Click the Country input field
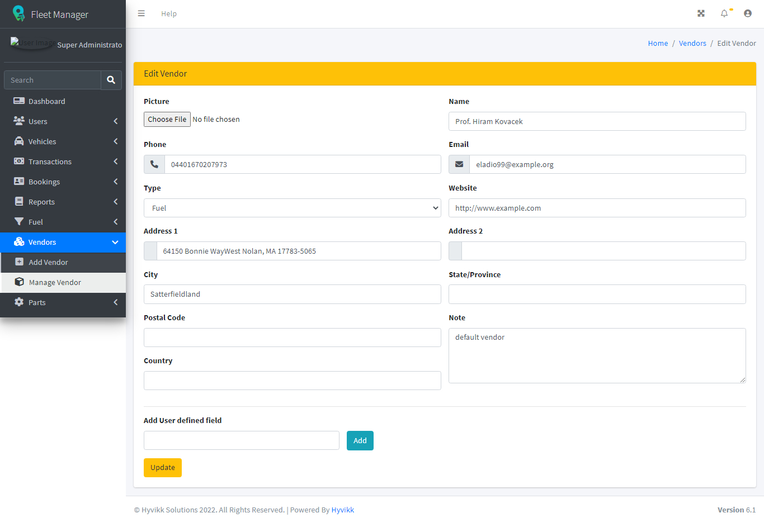 [293, 381]
